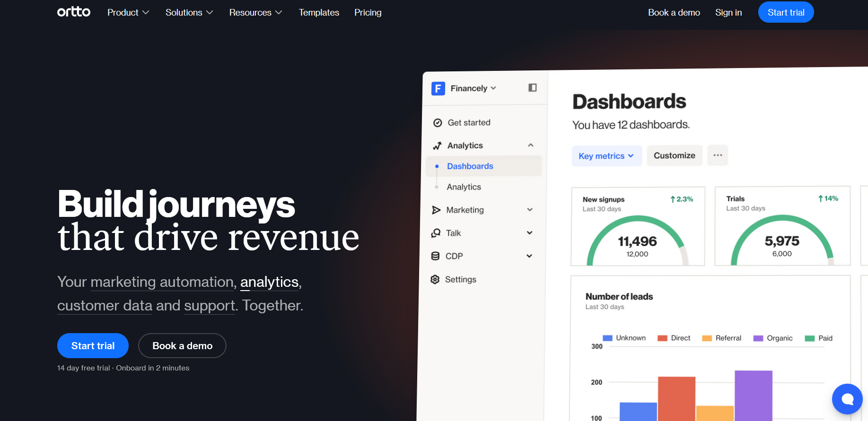This screenshot has height=421, width=868.
Task: Click the support link in tagline
Action: coord(210,306)
